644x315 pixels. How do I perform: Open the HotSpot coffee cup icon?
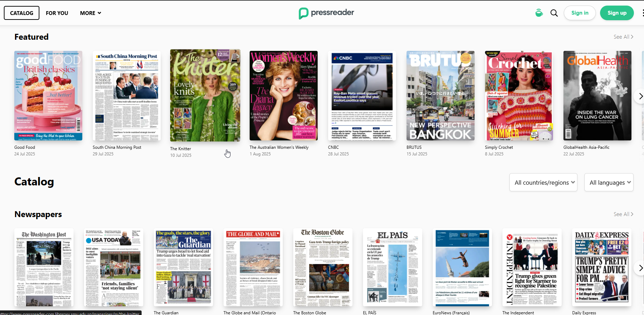[539, 13]
